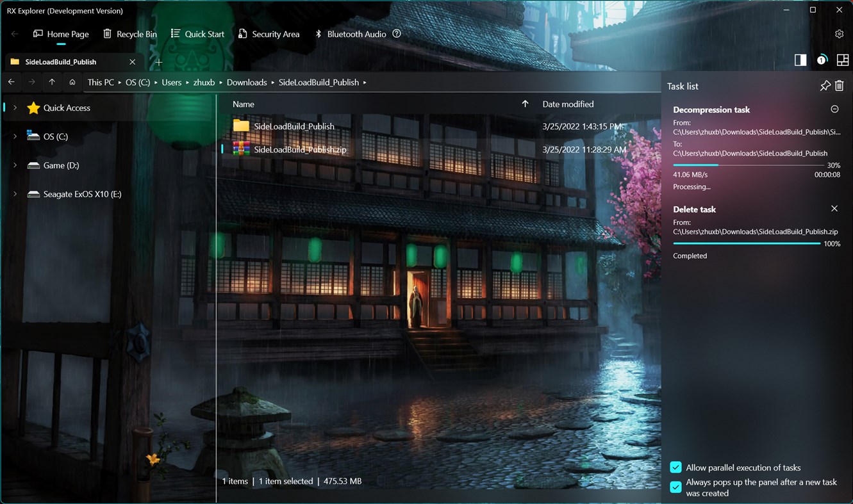The height and width of the screenshot is (504, 853).
Task: Navigate to This PC breadcrumb
Action: (101, 82)
